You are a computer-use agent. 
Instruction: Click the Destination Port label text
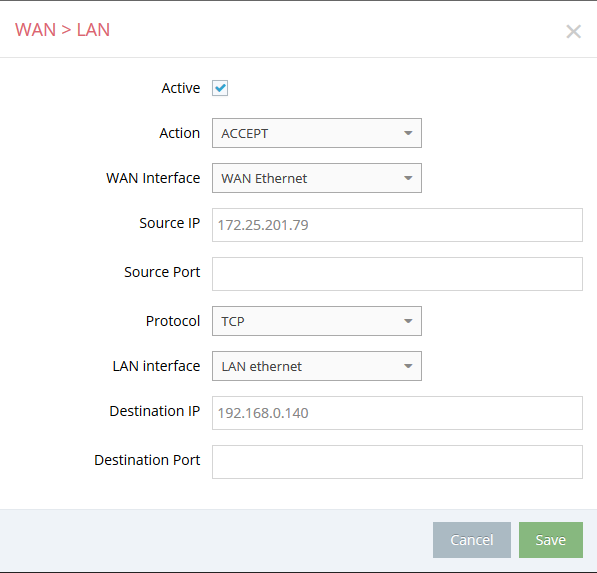tap(147, 460)
